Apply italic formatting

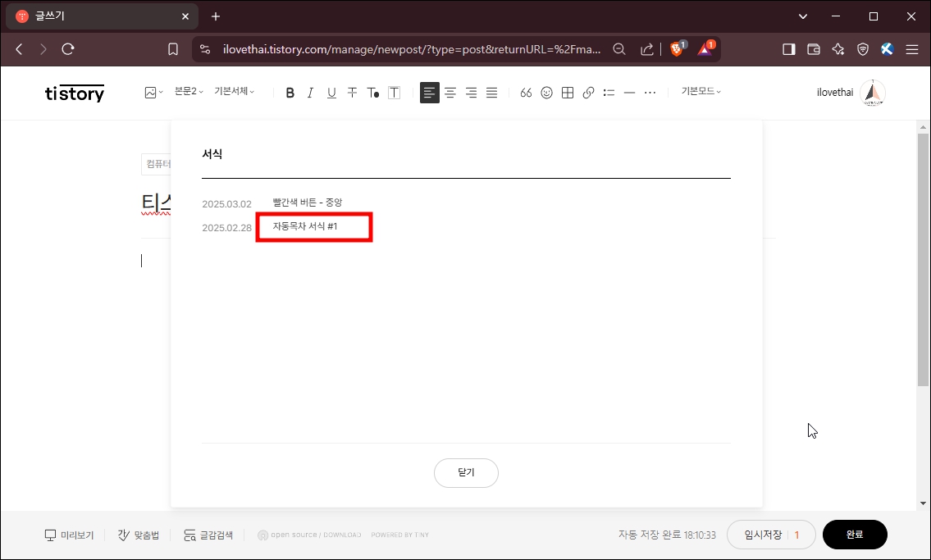pyautogui.click(x=310, y=92)
